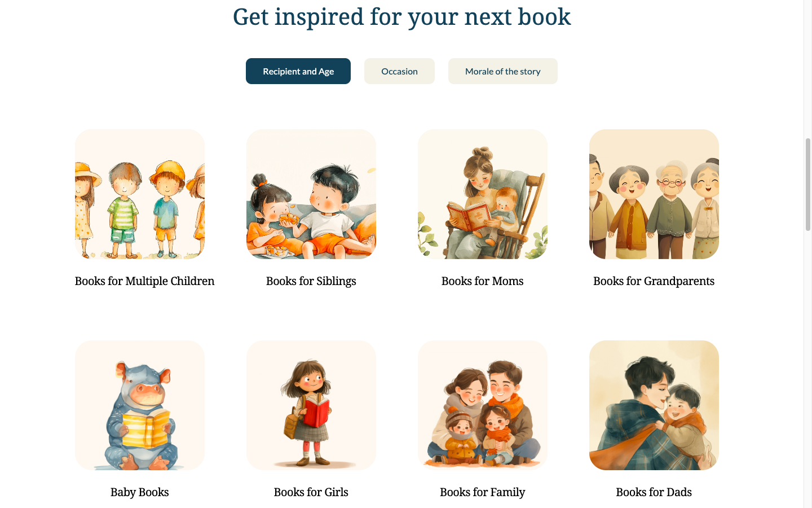Follow the Books for Girls link
Screen dimensions: 812x508
pos(311,492)
